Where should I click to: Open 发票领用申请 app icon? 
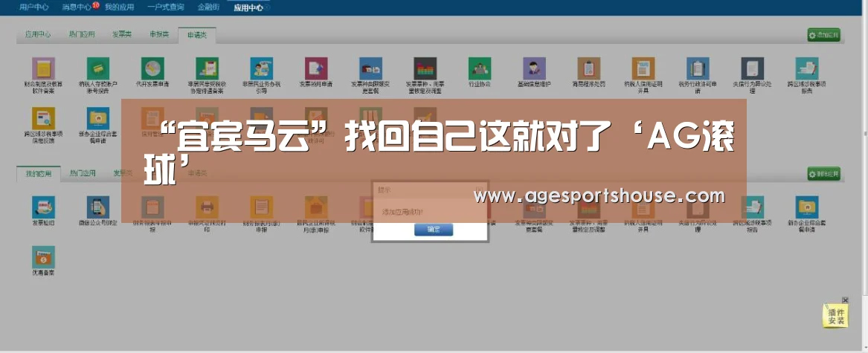pos(316,68)
